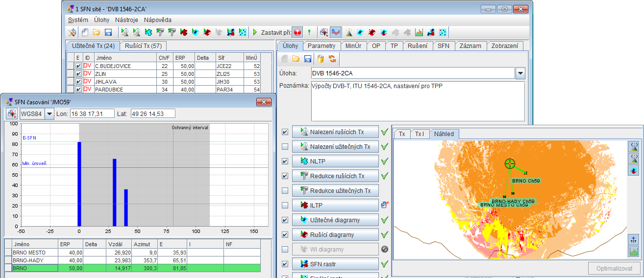This screenshot has width=644, height=278.
Task: Click the orange refresh icon in Úlohy toolbar
Action: pos(332,59)
